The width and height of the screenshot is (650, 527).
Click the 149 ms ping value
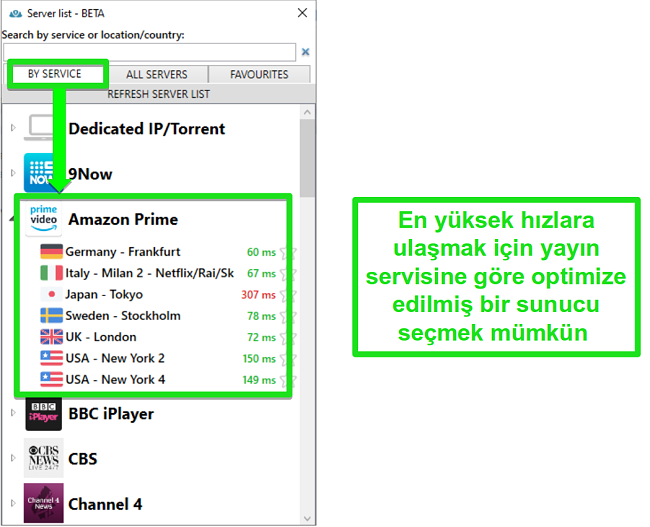pyautogui.click(x=259, y=380)
